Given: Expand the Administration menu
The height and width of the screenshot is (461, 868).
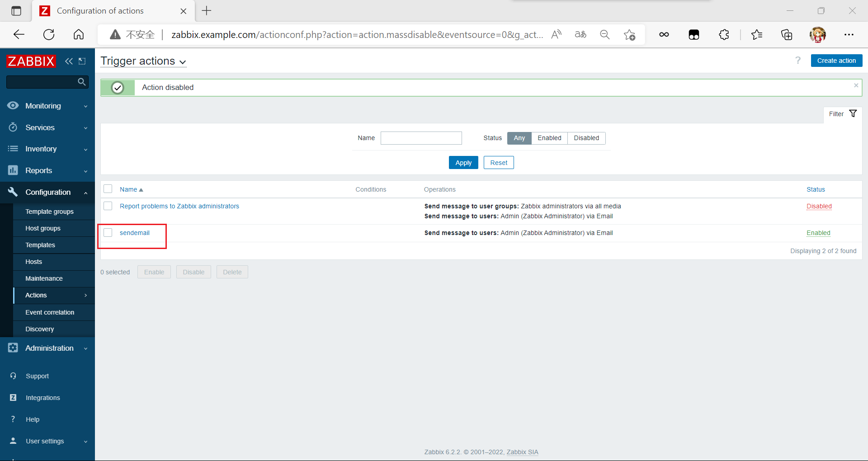Looking at the screenshot, I should point(85,348).
